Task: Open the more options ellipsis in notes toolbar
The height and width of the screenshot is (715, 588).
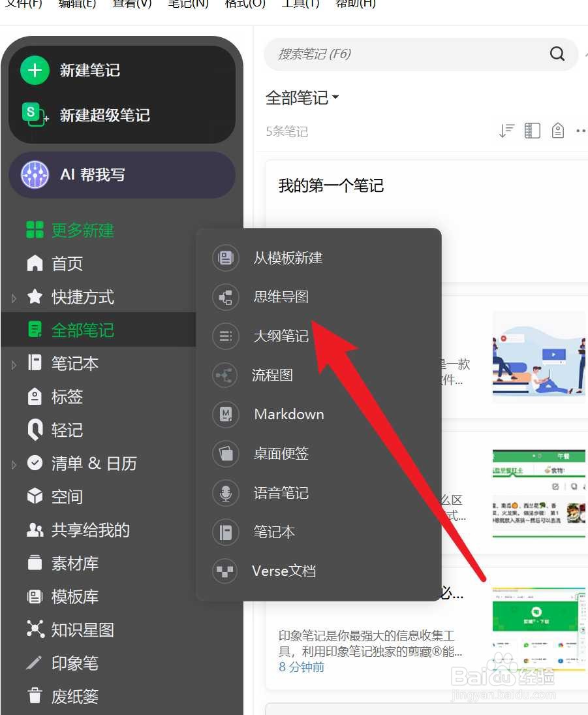Action: [581, 131]
